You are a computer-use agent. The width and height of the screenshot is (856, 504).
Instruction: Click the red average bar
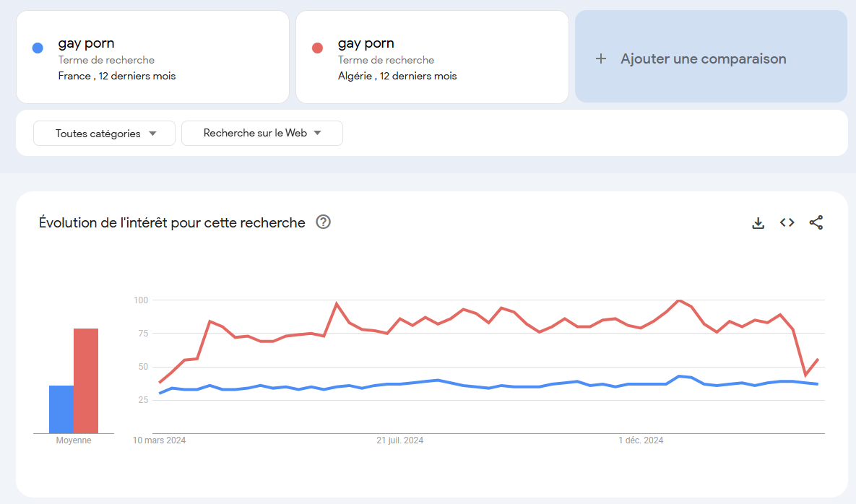[86, 381]
